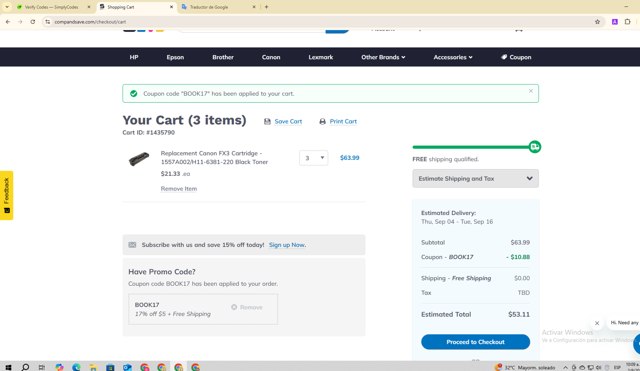Screen dimensions: 640x371
Task: Click the free shipping progress bar
Action: point(471,147)
